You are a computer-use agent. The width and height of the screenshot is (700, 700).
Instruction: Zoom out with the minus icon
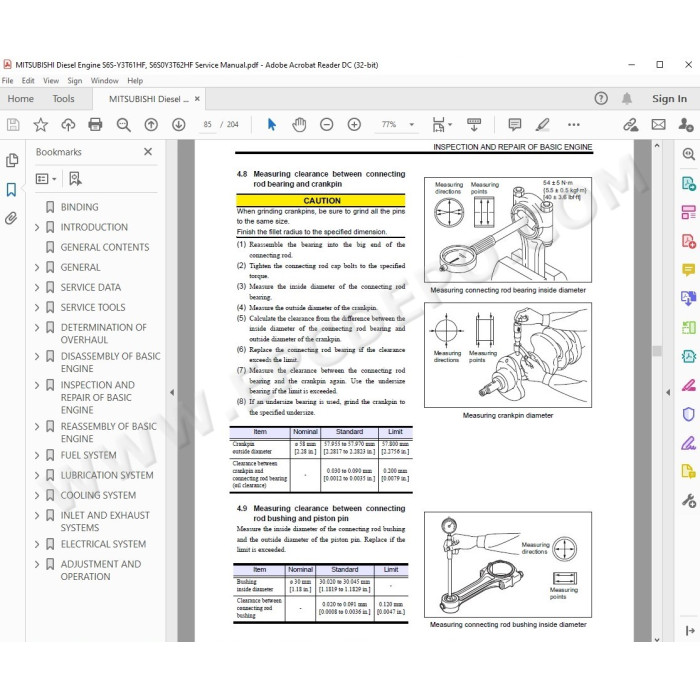click(327, 125)
